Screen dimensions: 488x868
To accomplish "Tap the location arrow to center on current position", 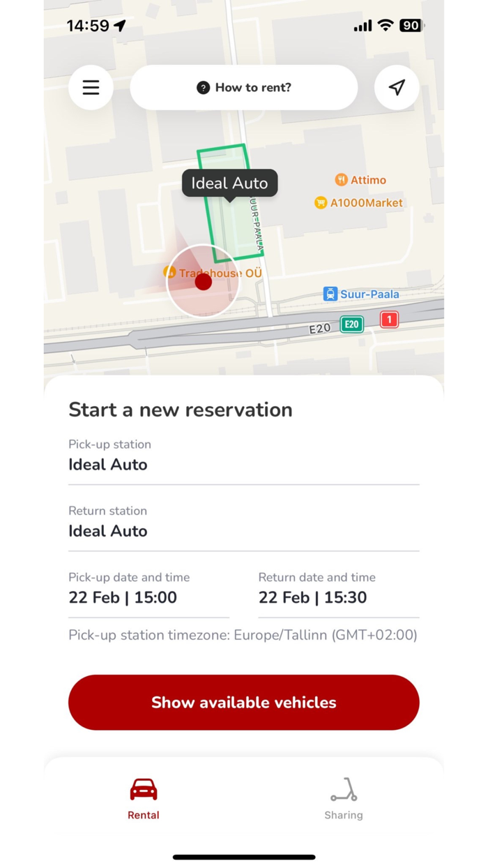I will click(396, 87).
